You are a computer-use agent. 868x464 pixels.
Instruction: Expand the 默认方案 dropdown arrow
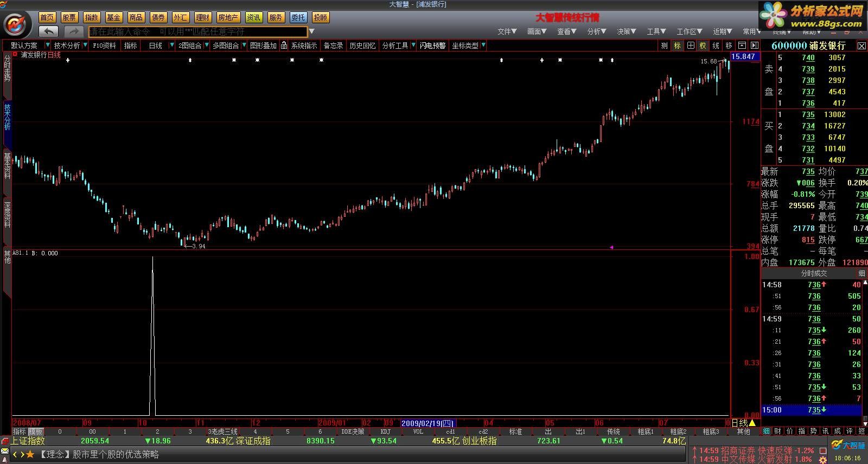click(48, 45)
